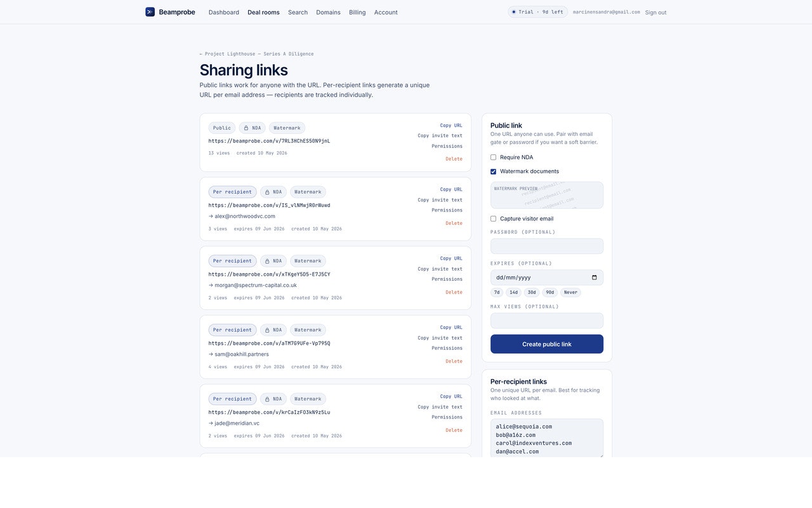
Task: Sign out of the account
Action: [655, 12]
